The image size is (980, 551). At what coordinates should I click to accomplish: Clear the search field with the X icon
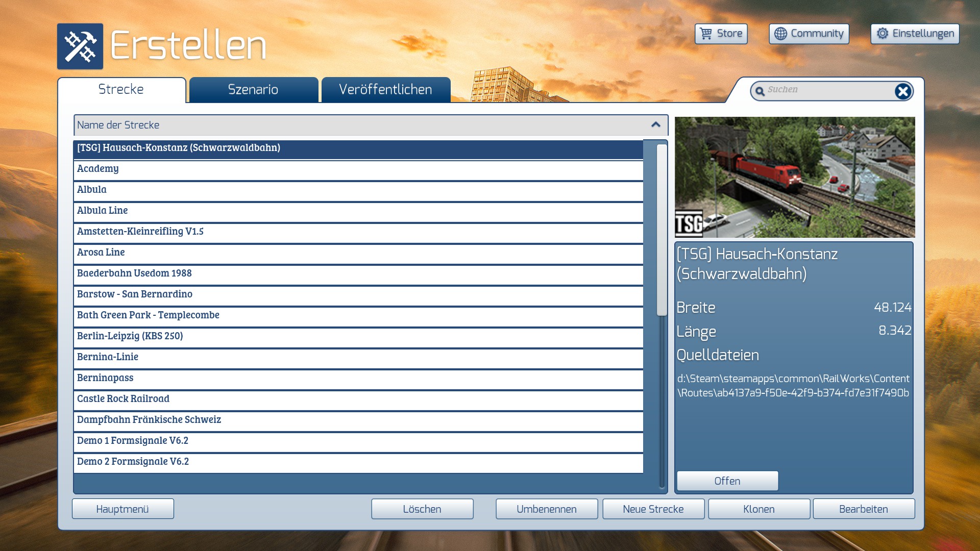coord(902,91)
